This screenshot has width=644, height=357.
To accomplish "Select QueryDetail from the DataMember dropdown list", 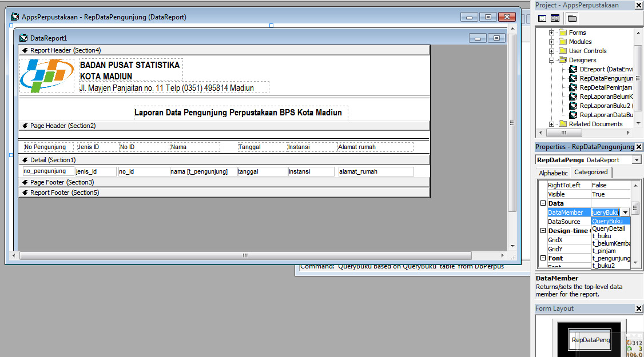I will (x=607, y=228).
